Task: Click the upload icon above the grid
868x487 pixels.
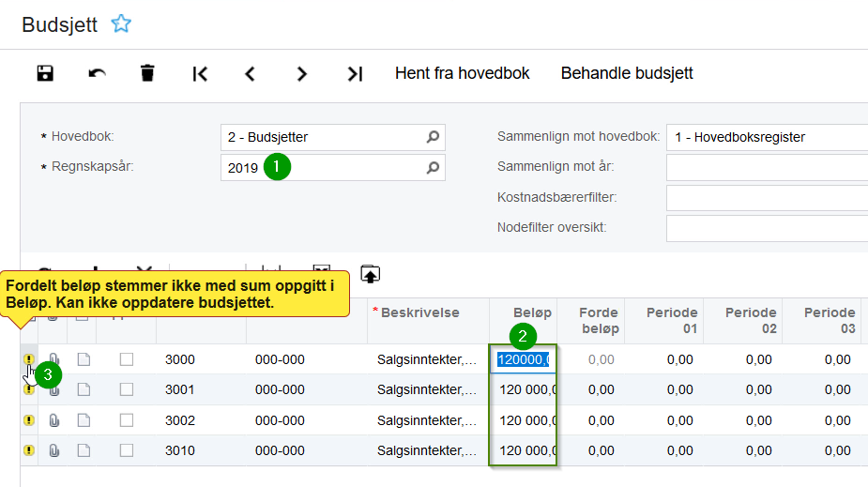Action: pyautogui.click(x=371, y=274)
